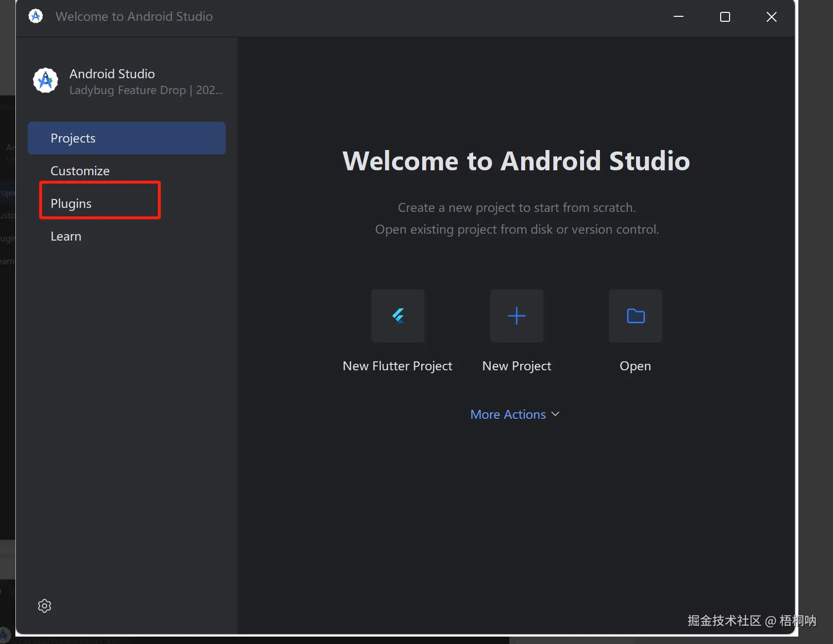Close the Welcome to Android Studio window
This screenshot has width=833, height=644.
click(x=772, y=17)
